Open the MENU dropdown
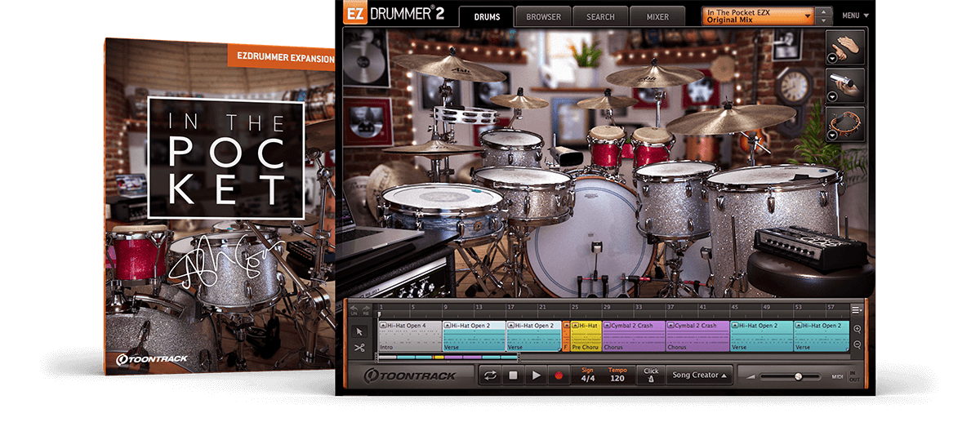Screen dimensions: 980x422 click(x=856, y=16)
